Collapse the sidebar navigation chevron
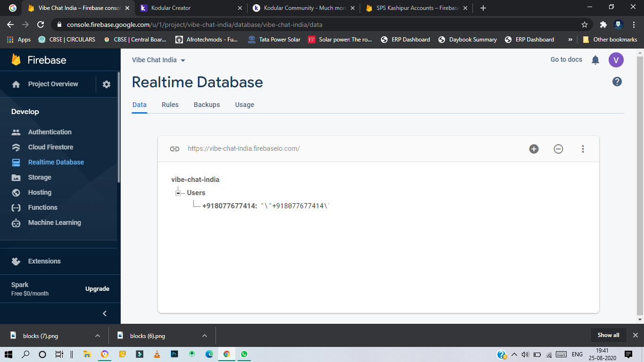This screenshot has height=362, width=644. tap(105, 313)
